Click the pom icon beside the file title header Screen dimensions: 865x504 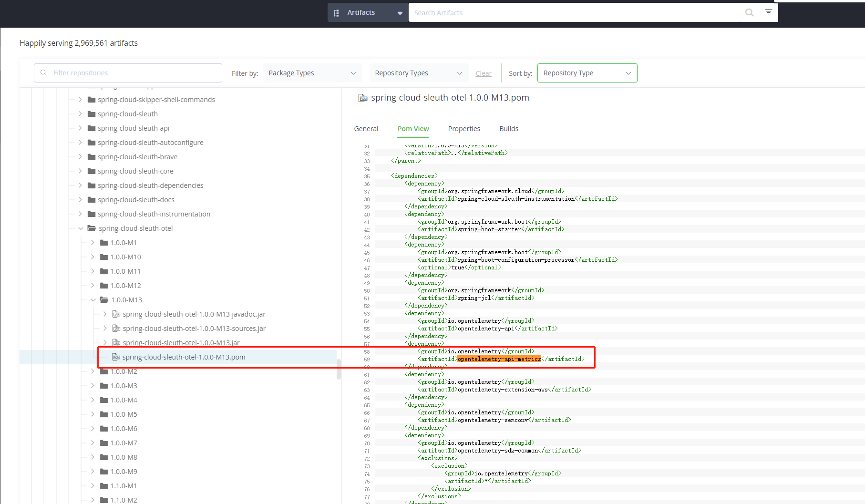[363, 98]
